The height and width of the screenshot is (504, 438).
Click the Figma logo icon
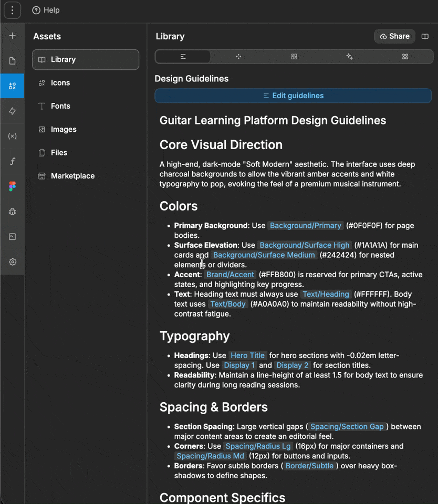12,186
